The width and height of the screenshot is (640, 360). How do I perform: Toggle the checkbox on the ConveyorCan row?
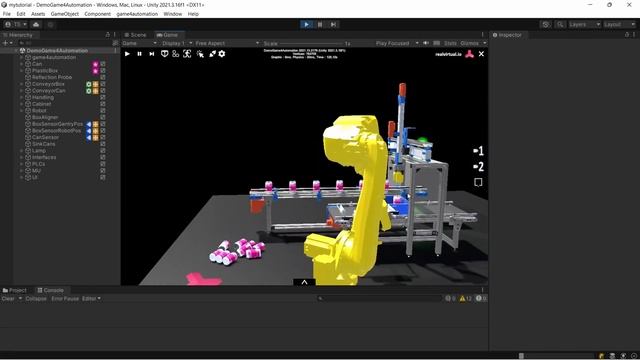[x=103, y=91]
